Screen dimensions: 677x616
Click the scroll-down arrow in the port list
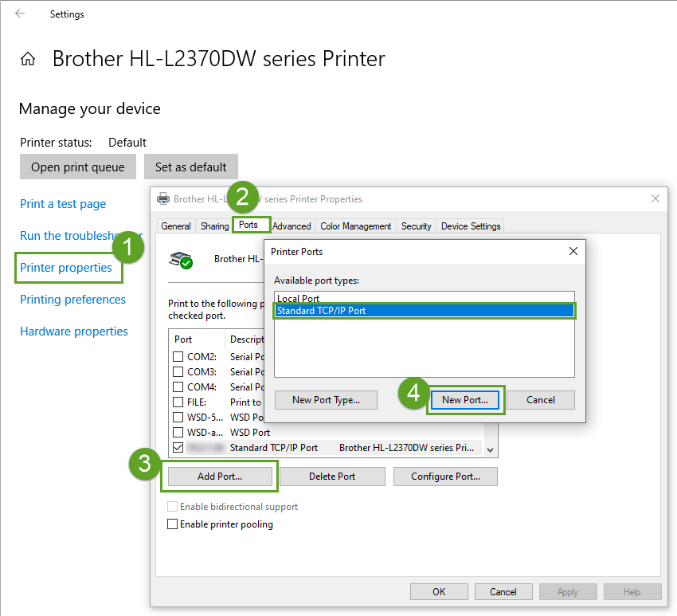tap(490, 449)
